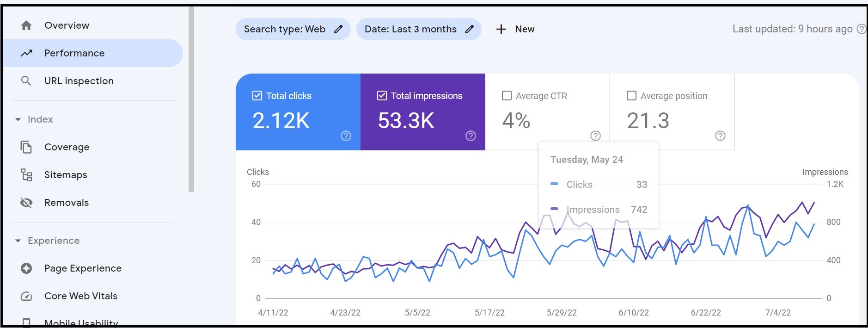Edit the Date: Last 3 months filter
The height and width of the screenshot is (328, 868).
pos(469,29)
